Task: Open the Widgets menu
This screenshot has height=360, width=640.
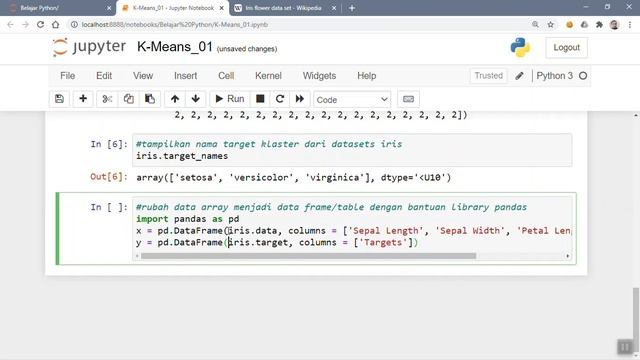Action: (319, 76)
